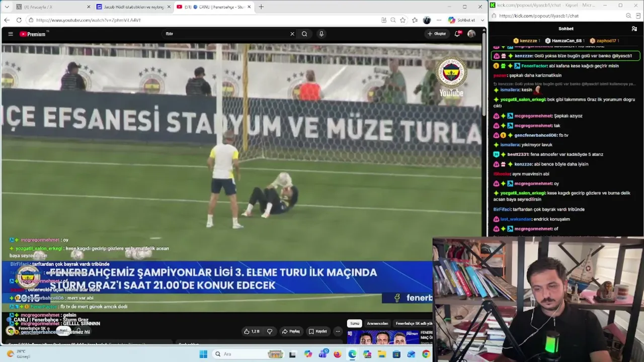Open YouTube notifications bell

pos(457,34)
